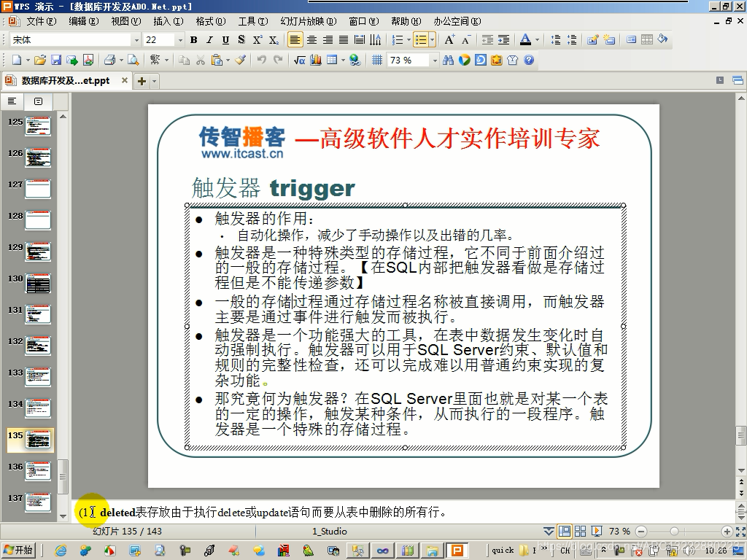Save the presentation with floppy icon
This screenshot has width=747, height=560.
(56, 60)
